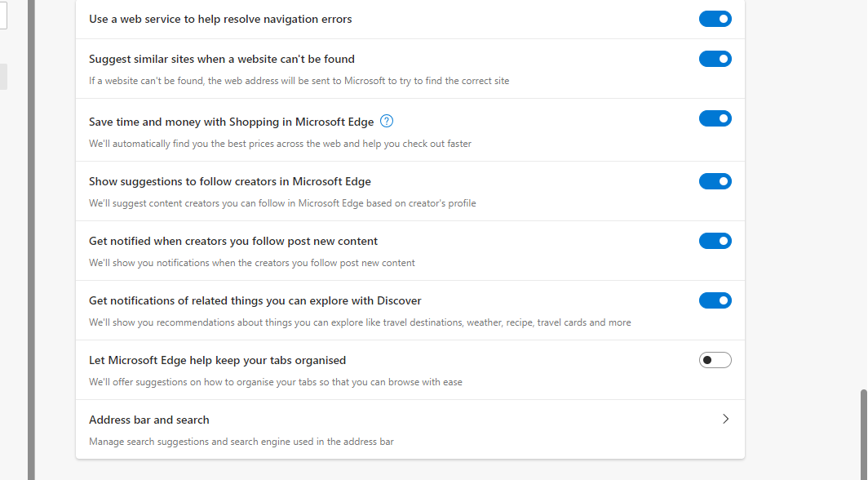The image size is (868, 480).
Task: Click 'Let Microsoft Edge help keep your tabs organised' label
Action: point(217,361)
